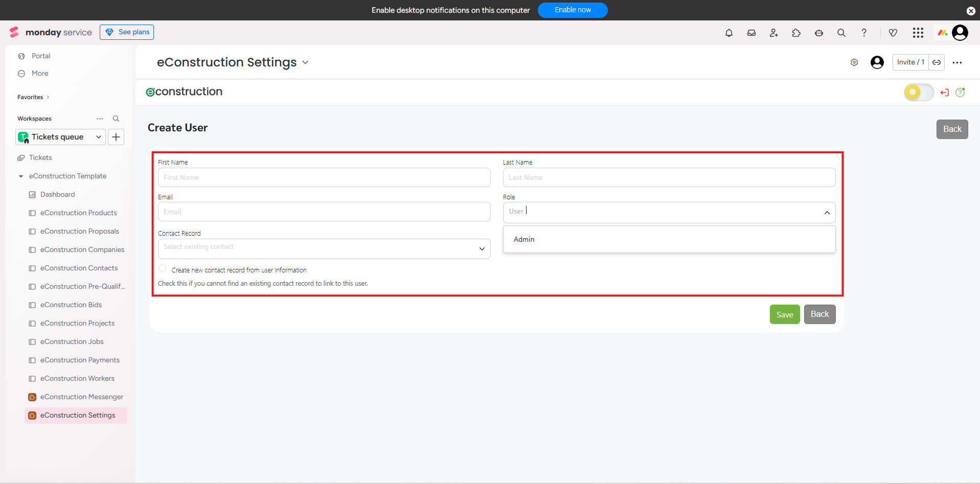
Task: Click the First Name input field
Action: coord(324,177)
